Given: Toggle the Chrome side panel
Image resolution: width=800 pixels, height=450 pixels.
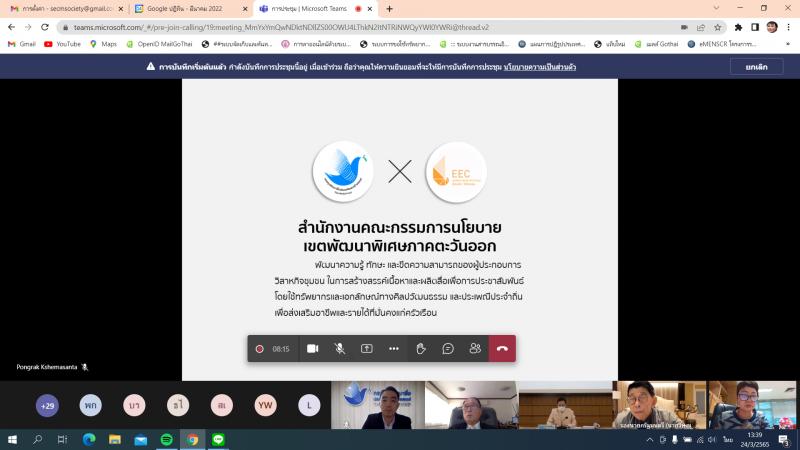Looking at the screenshot, I should click(x=755, y=28).
